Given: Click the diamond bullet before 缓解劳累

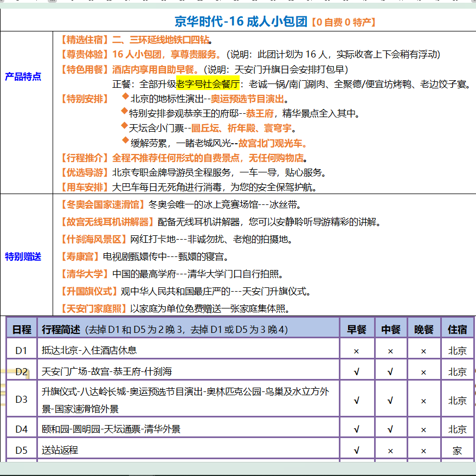Looking at the screenshot, I should click(x=125, y=141).
